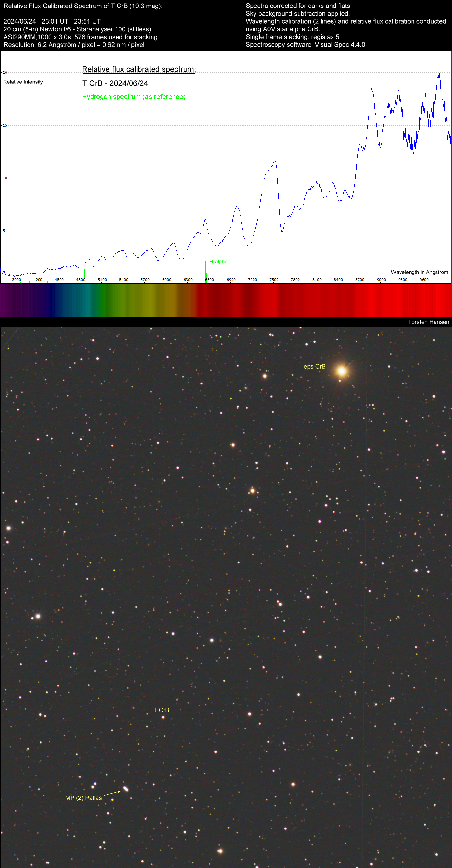Click the yellow "eps CrB" star label
The image size is (452, 868).
pos(314,367)
